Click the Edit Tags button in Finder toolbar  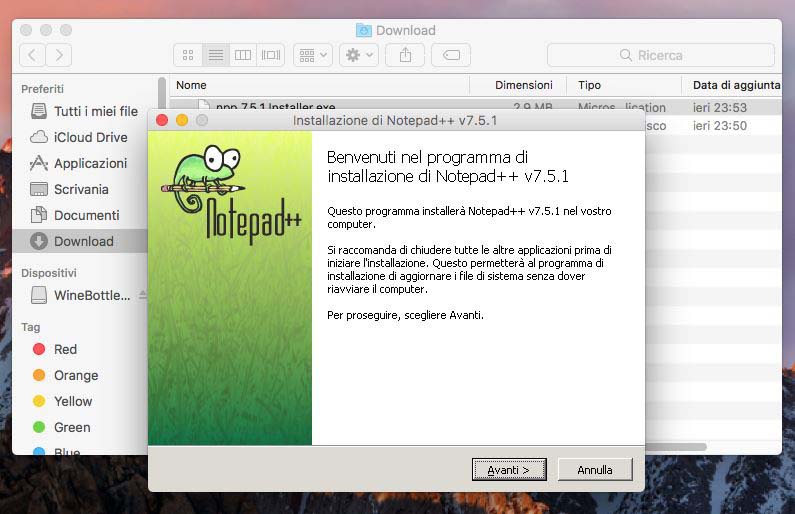[x=451, y=55]
